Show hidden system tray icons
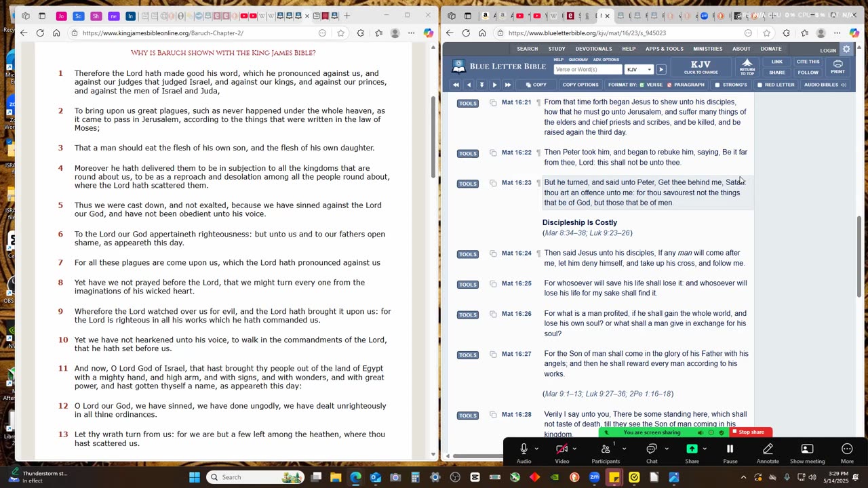868x488 pixels. pyautogui.click(x=743, y=477)
